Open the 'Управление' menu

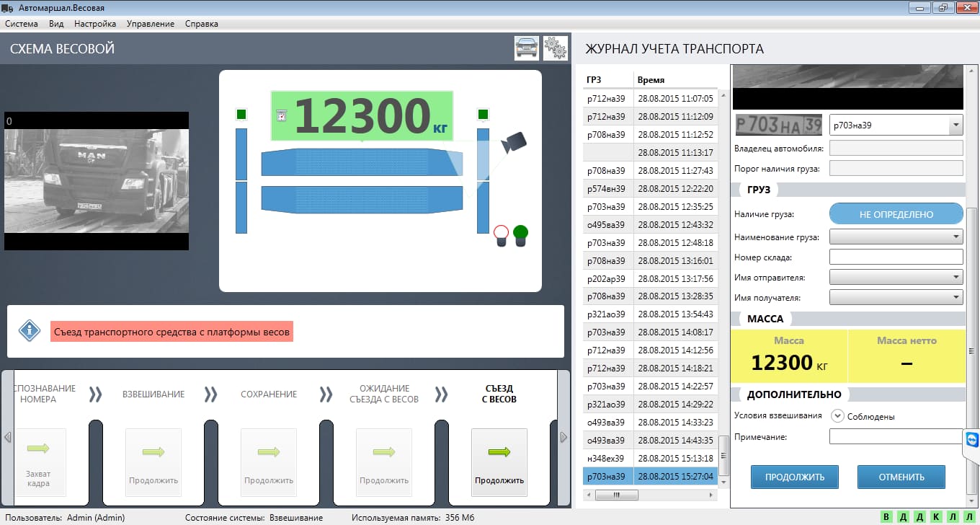[x=150, y=24]
